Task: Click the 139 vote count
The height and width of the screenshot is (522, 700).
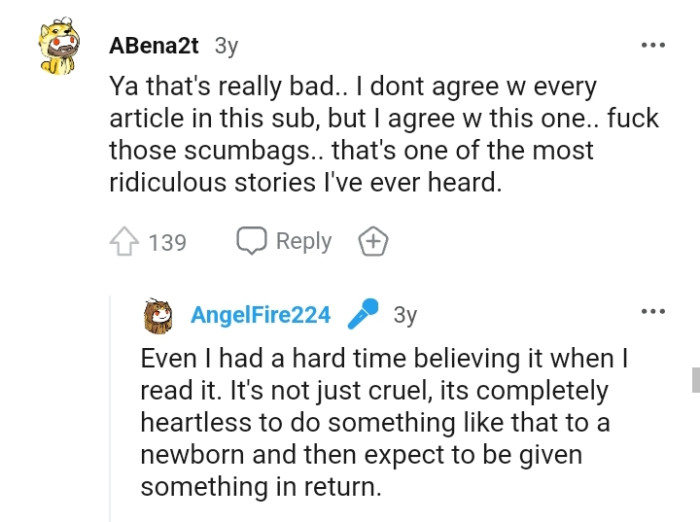Action: coord(167,242)
